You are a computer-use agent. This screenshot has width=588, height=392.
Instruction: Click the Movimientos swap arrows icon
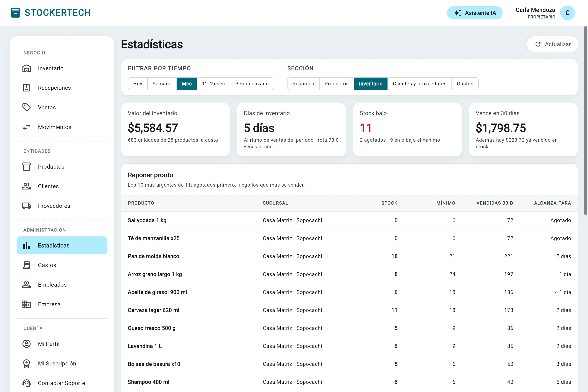pos(27,127)
